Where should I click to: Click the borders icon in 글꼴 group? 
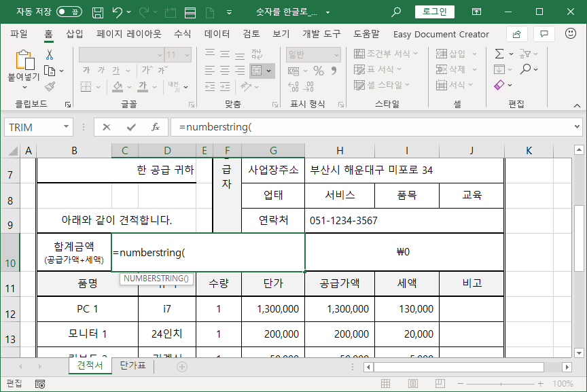tap(86, 86)
